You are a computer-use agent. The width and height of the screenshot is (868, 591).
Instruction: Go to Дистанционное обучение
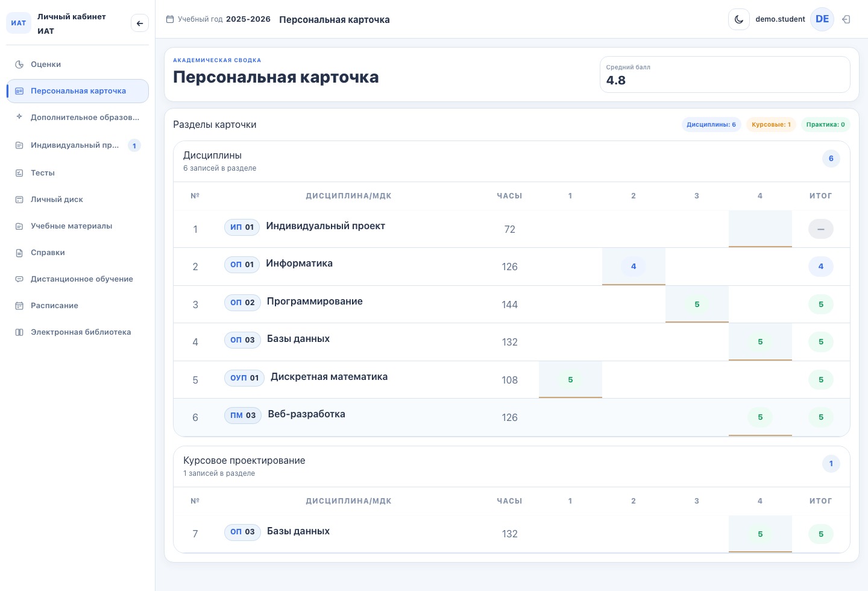pos(77,279)
